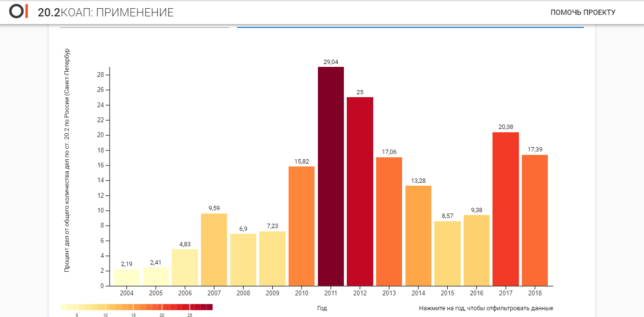This screenshot has width=644, height=317.
Task: Select the 2014 bar showing 13,28
Action: click(x=418, y=236)
